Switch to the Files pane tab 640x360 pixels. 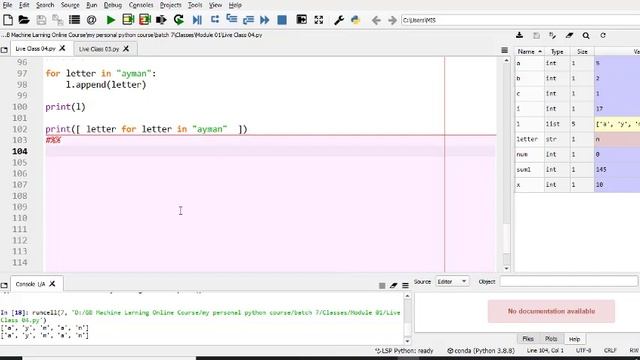pyautogui.click(x=528, y=339)
